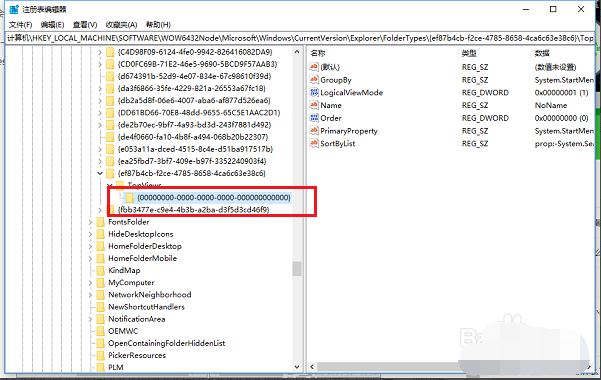The width and height of the screenshot is (601, 380).
Task: Select the PrimaryProperty string value icon
Action: (x=314, y=131)
